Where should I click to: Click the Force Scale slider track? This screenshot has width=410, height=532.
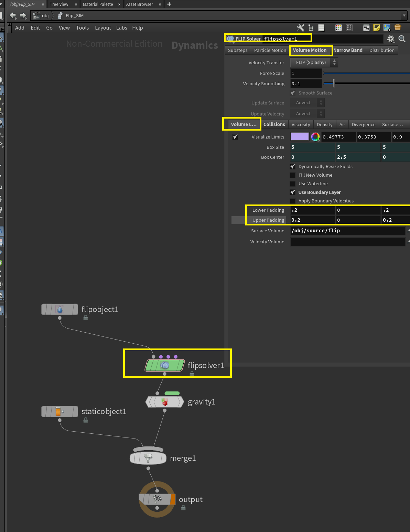click(x=367, y=73)
